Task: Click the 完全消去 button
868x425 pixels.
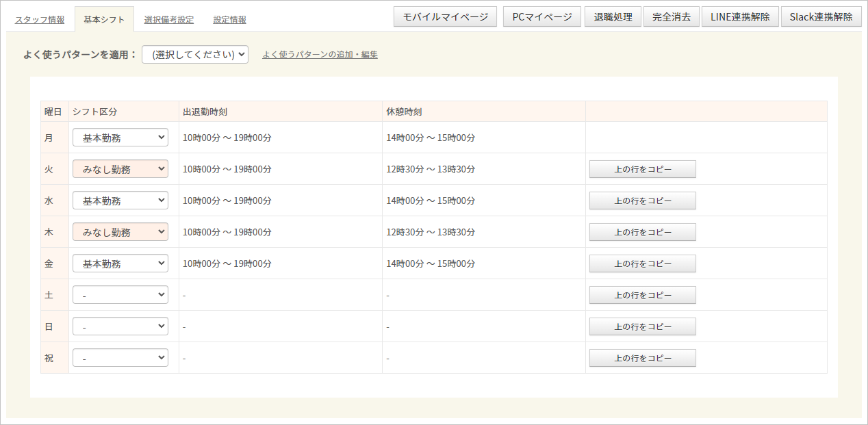Action: tap(671, 17)
